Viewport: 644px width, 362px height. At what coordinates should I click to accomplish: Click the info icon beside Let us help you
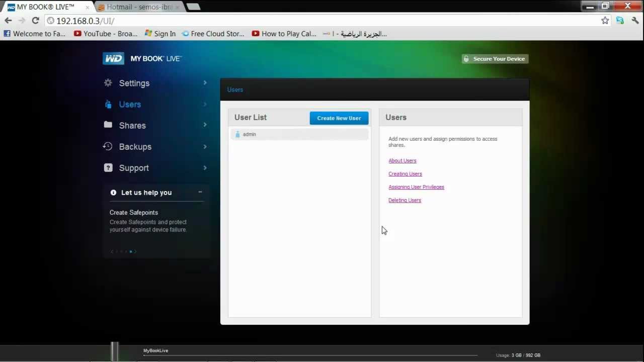click(x=113, y=193)
